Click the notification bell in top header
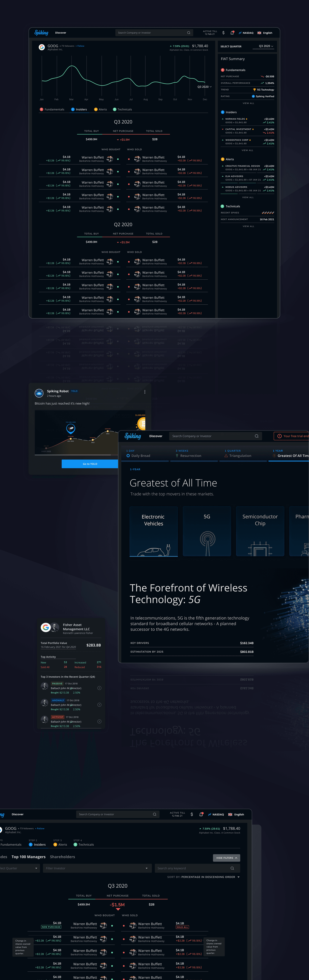Screen dimensions: 309x980 pos(232,33)
